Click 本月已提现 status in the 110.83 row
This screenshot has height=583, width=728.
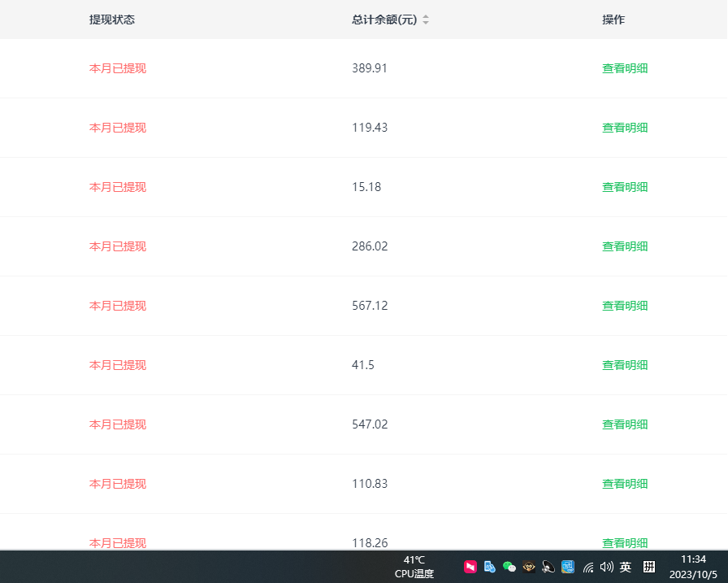click(x=118, y=484)
